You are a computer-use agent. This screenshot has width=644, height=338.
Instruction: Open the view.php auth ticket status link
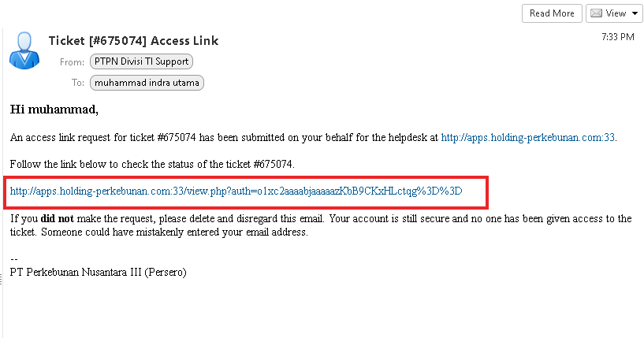(x=236, y=191)
